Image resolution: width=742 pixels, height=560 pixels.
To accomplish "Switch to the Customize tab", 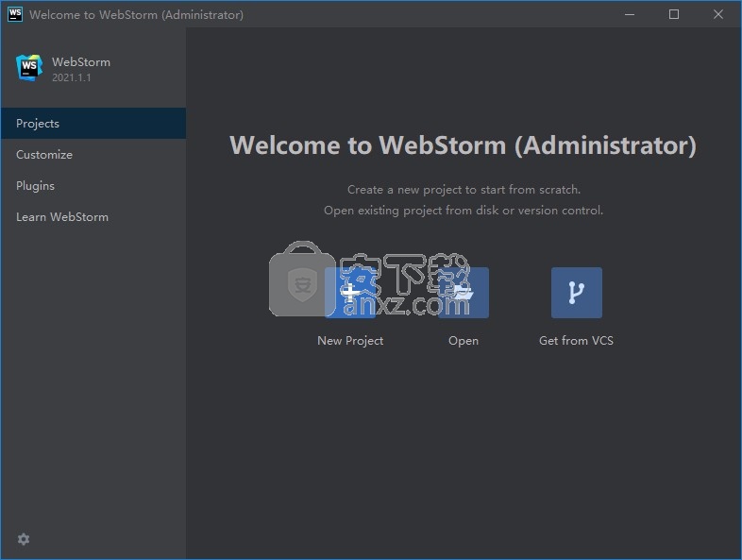I will [93, 154].
